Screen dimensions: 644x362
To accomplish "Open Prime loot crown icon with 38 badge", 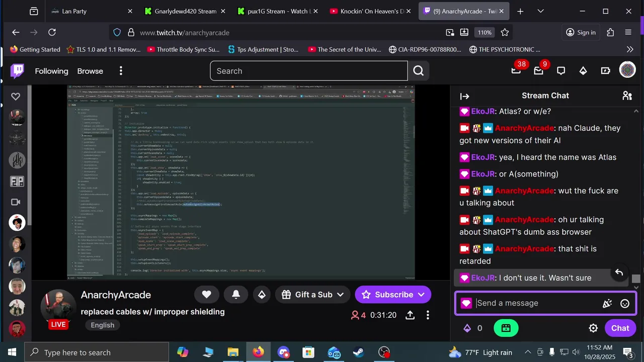I will click(516, 70).
